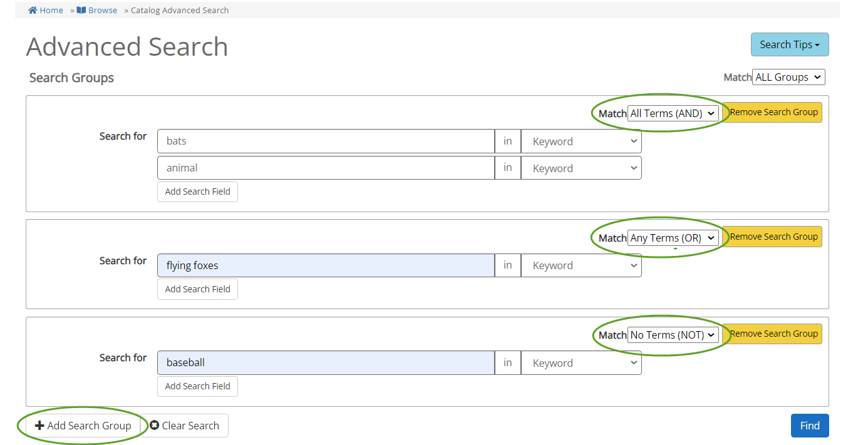The image size is (868, 445).
Task: Click the bats search input field
Action: pyautogui.click(x=325, y=141)
